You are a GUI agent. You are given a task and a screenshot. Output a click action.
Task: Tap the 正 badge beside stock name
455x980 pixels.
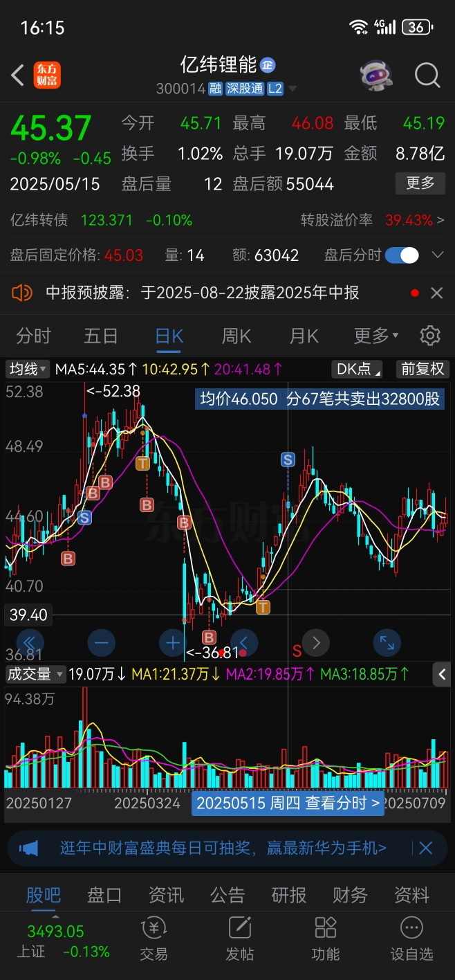(x=268, y=65)
